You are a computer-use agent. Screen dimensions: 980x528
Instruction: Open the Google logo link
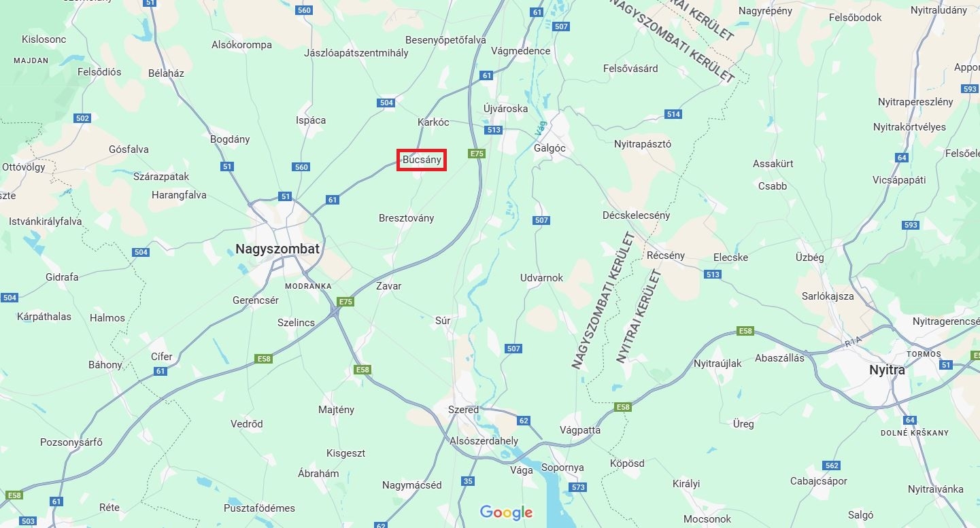point(506,512)
